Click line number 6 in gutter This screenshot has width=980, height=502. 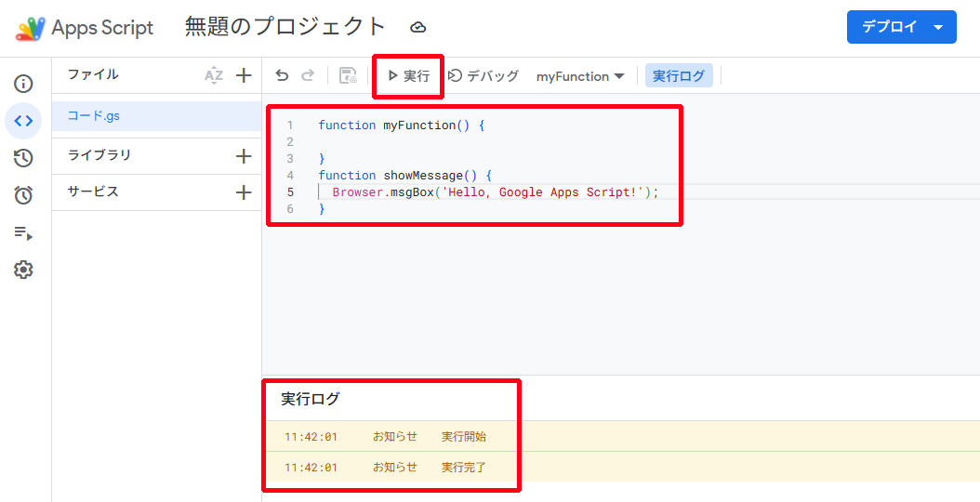tap(290, 209)
